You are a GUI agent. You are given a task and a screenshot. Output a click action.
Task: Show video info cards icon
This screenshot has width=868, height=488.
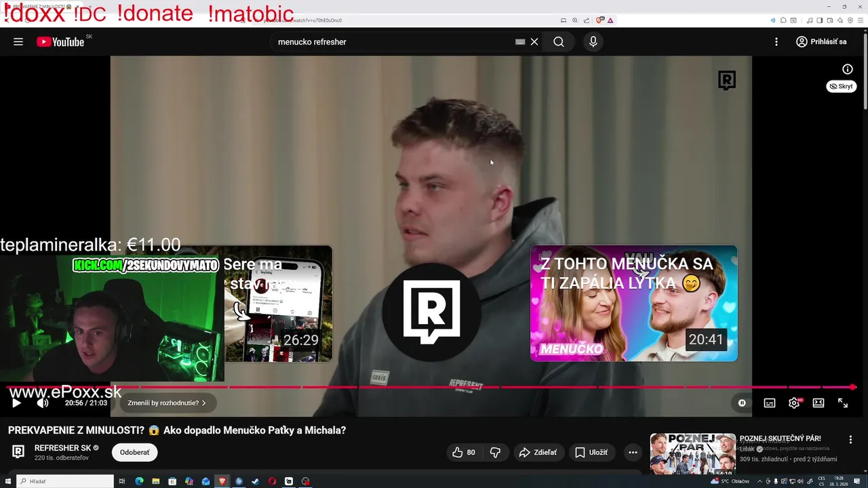click(848, 69)
